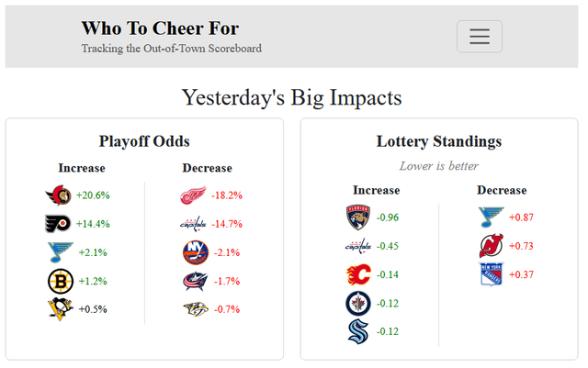This screenshot has height=368, width=588.
Task: Click the Ottawa Senators logo
Action: tap(58, 195)
